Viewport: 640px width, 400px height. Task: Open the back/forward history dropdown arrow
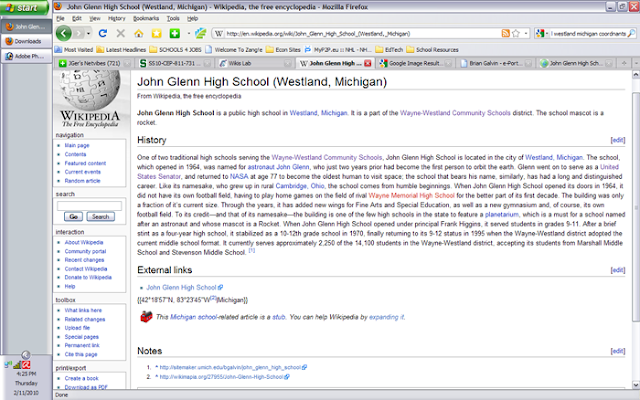[89, 33]
